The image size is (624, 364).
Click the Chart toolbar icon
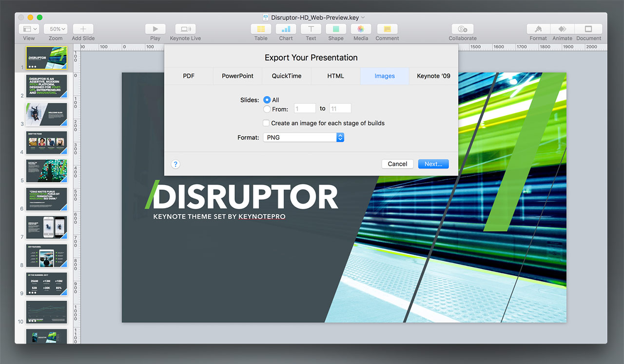point(286,29)
